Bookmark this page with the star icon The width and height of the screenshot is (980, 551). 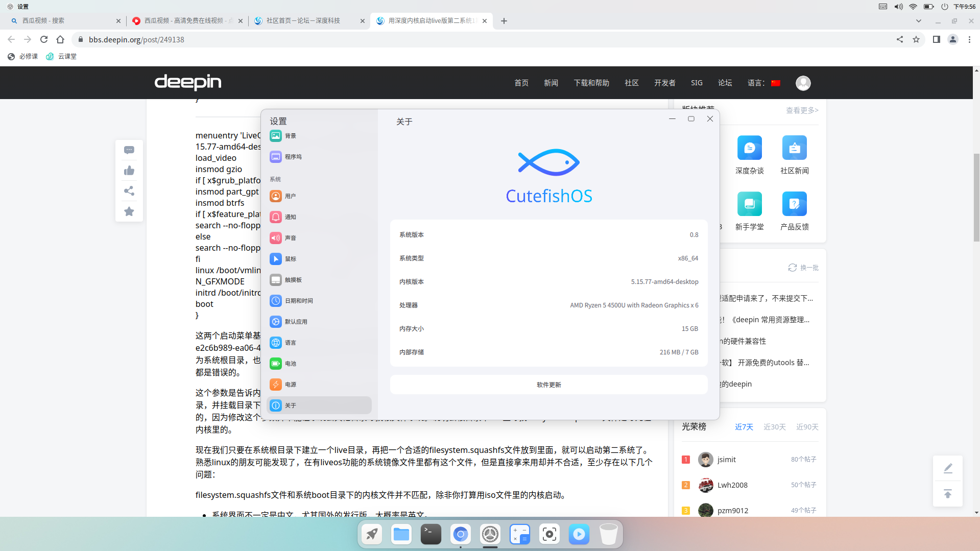[x=916, y=39]
